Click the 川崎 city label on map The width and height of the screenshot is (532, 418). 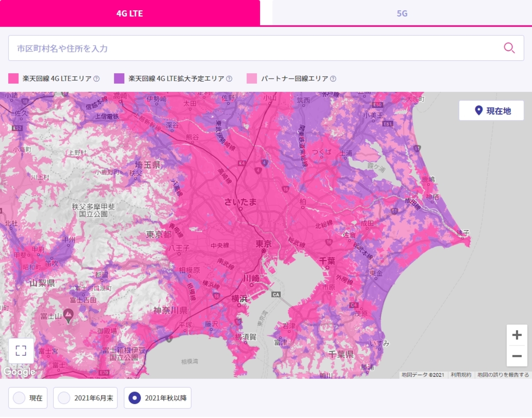[251, 278]
